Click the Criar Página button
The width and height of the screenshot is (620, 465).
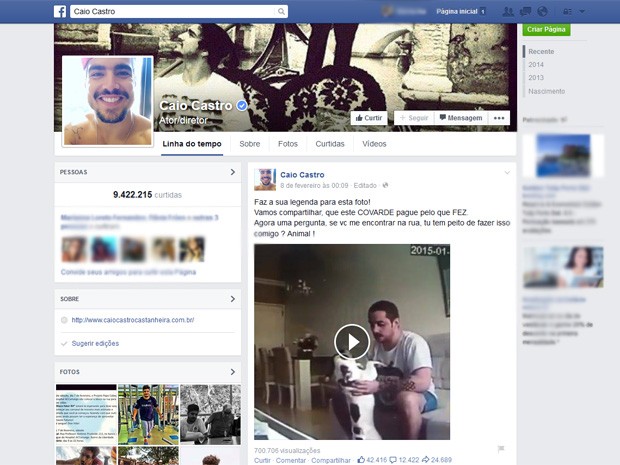[x=546, y=30]
